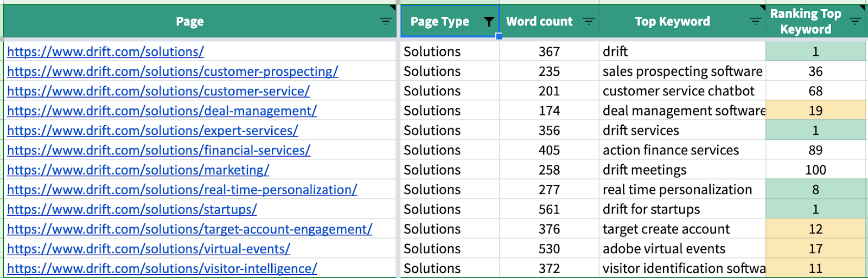The width and height of the screenshot is (868, 278).
Task: Select orange ranking cell 11
Action: pos(816,268)
